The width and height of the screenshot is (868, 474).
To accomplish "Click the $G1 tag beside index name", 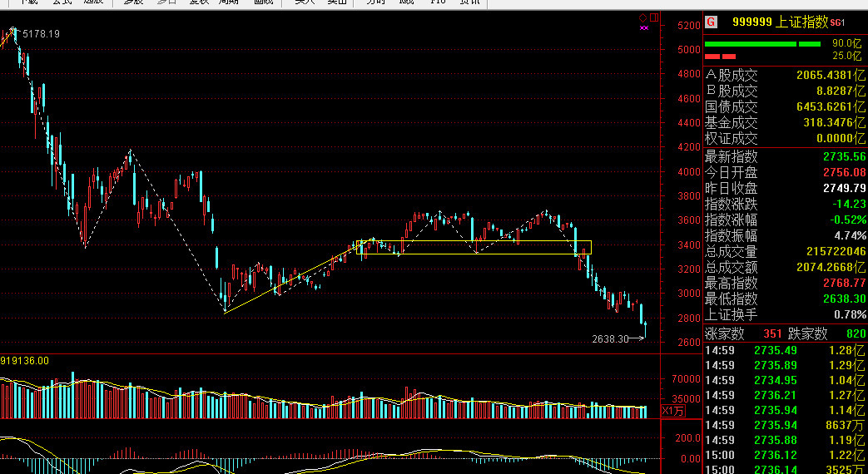I will click(x=837, y=22).
